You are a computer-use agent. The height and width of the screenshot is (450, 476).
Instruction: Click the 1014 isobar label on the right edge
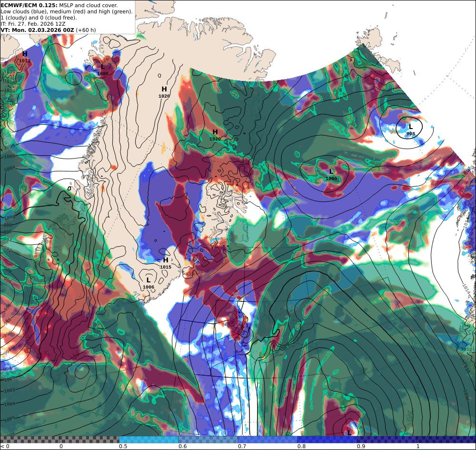pyautogui.click(x=466, y=289)
